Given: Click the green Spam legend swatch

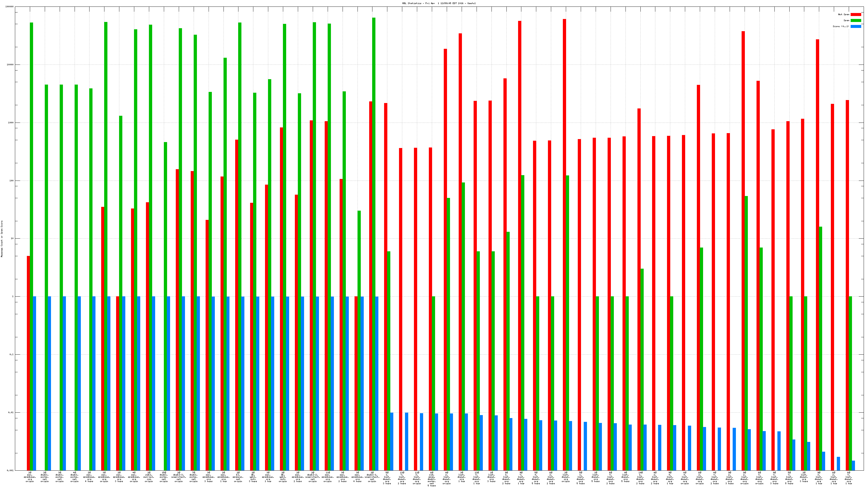Looking at the screenshot, I should pos(856,21).
